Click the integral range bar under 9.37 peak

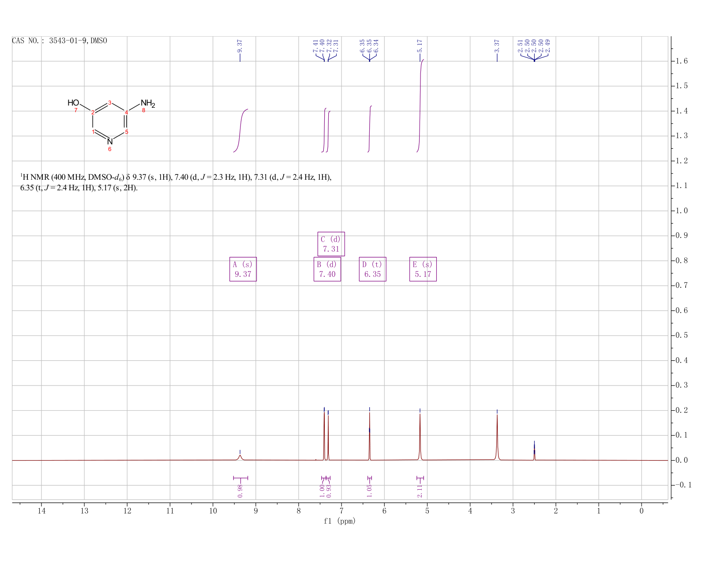point(240,478)
